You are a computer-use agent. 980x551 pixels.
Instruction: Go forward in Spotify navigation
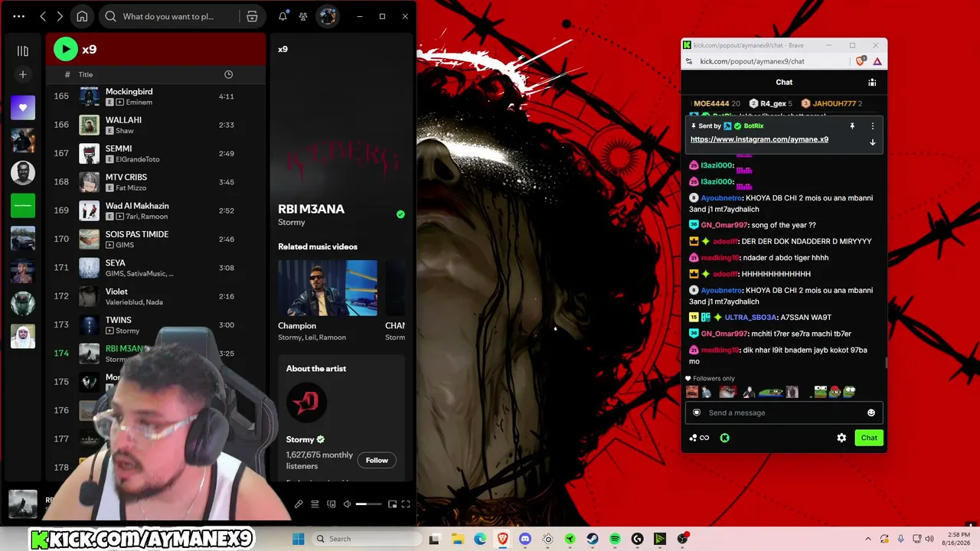click(x=60, y=16)
